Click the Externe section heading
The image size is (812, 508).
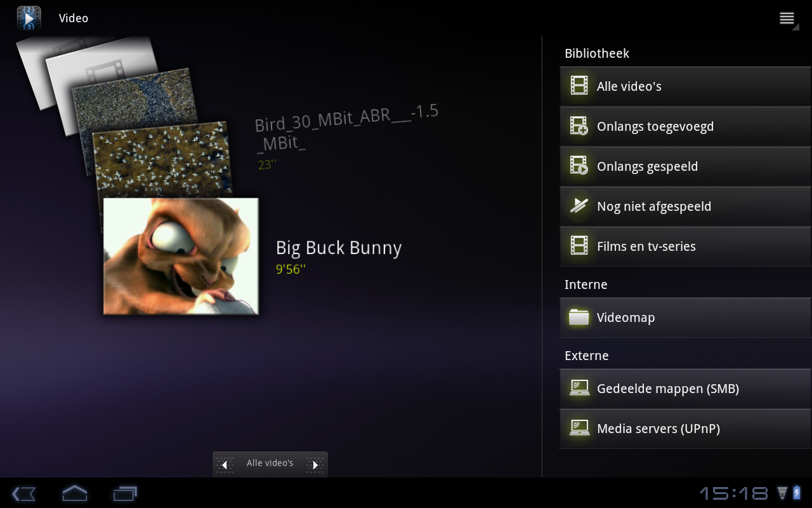pos(587,356)
